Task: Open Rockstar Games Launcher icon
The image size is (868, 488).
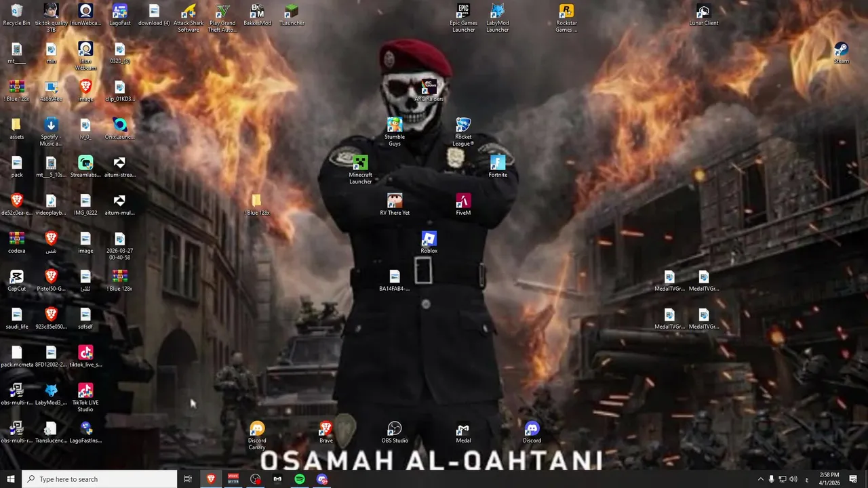Action: [566, 18]
